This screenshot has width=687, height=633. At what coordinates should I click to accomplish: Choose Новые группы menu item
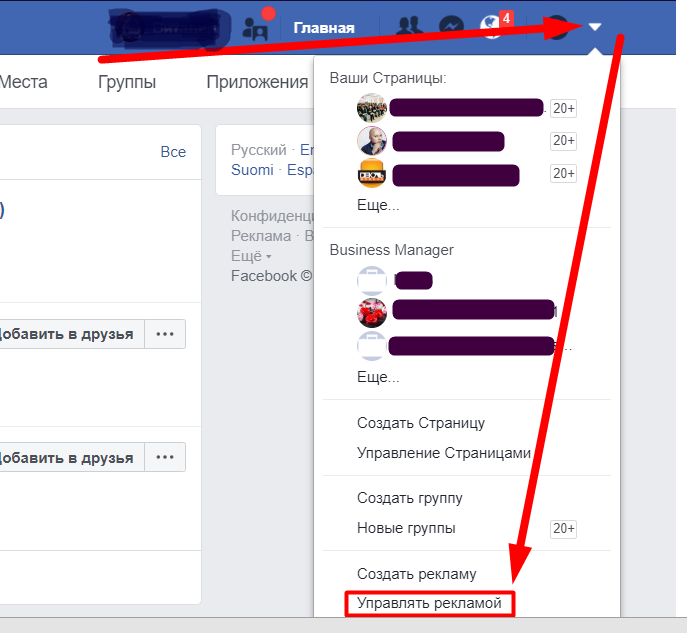[406, 528]
